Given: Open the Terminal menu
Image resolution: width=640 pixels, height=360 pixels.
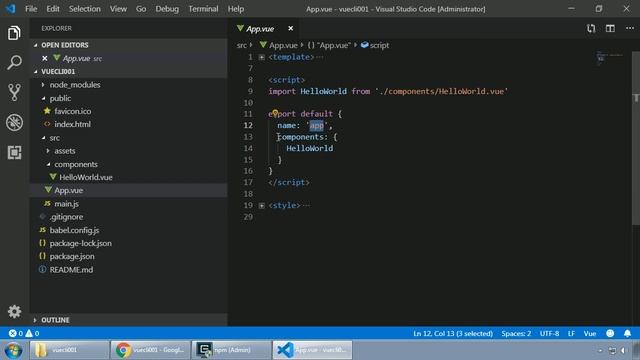Looking at the screenshot, I should pyautogui.click(x=203, y=9).
